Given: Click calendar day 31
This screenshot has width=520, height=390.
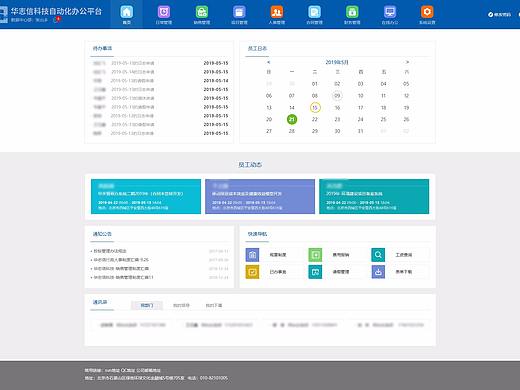Looking at the screenshot, I should [x=360, y=131].
